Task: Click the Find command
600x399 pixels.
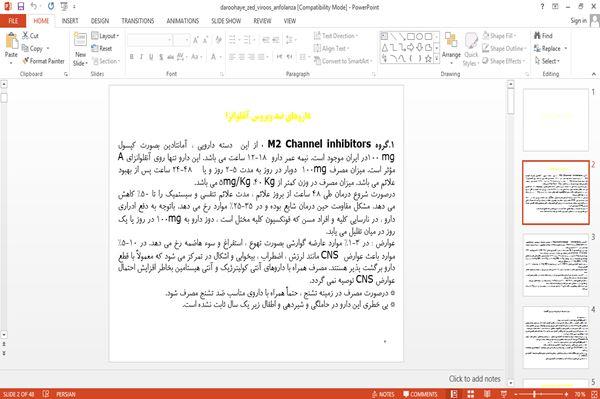Action: point(543,36)
